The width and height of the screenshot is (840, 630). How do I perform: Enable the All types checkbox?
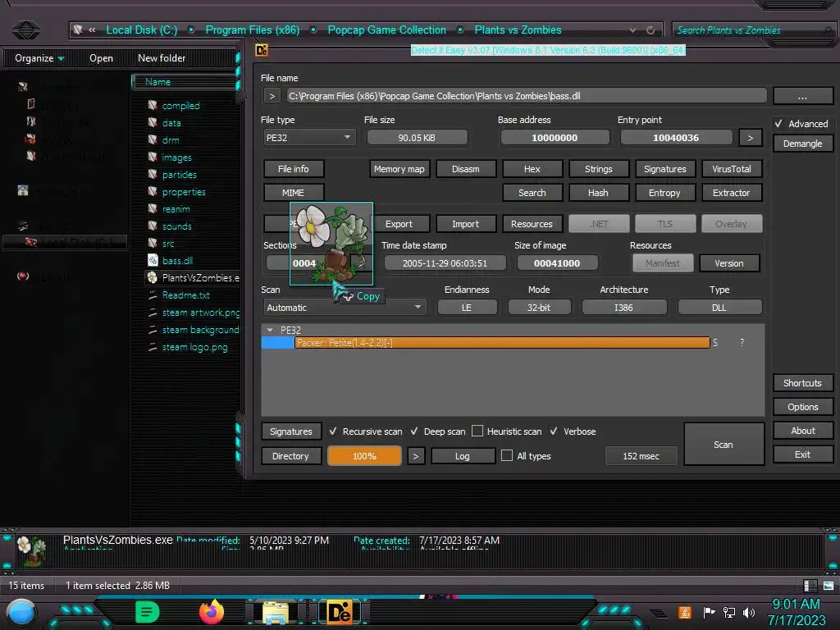507,455
